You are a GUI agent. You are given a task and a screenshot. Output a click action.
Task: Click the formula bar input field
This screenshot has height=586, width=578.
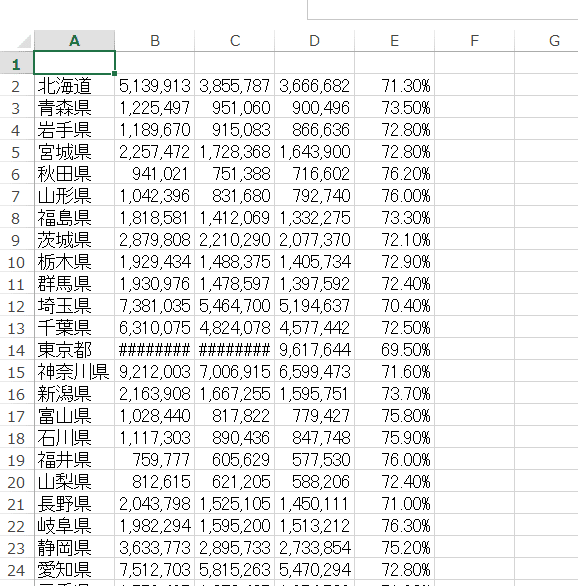point(443,9)
